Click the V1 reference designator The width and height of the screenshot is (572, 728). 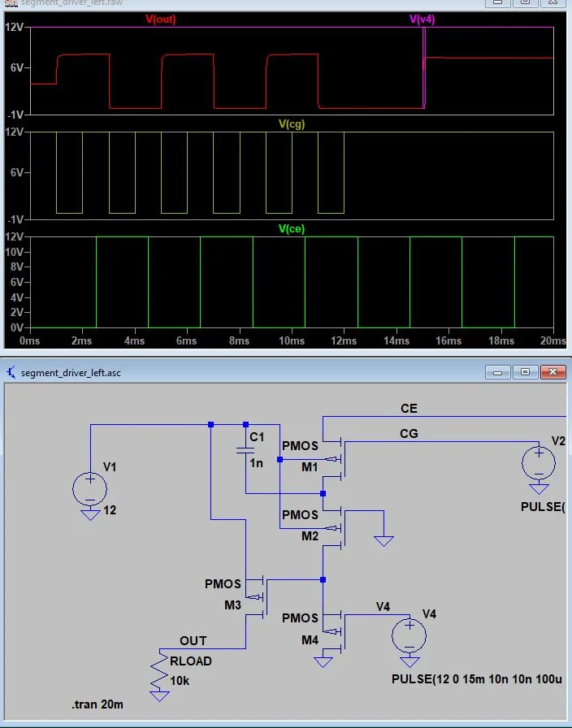[x=110, y=467]
